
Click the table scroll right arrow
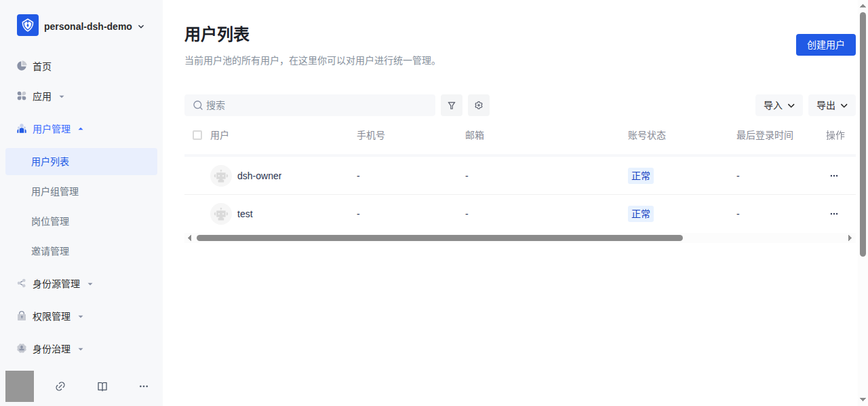tap(850, 238)
